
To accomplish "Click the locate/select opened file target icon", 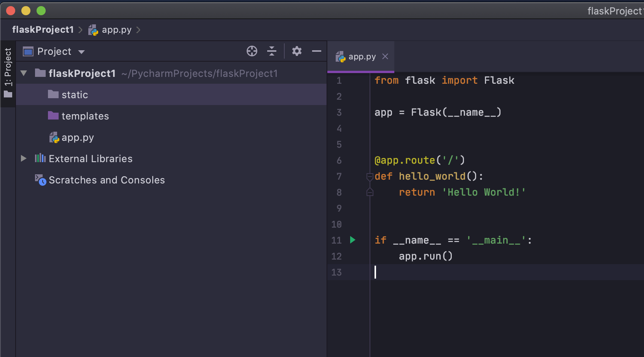I will 252,51.
